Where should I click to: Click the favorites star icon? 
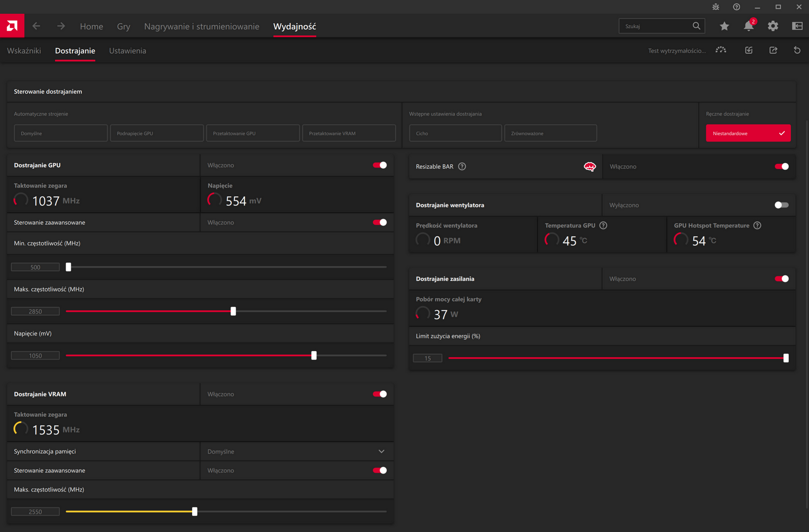pos(724,26)
